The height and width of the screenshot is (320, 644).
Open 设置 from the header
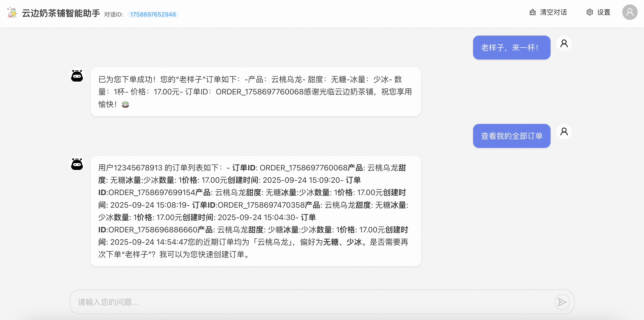point(604,12)
